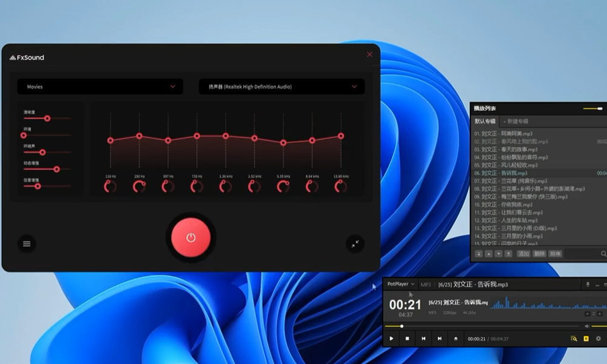
Task: Click the 1.36 kHz frequency knob
Action: click(226, 187)
